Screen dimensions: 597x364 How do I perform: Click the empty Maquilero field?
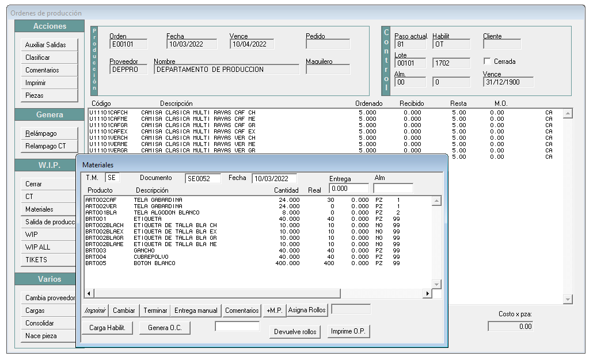coord(328,70)
